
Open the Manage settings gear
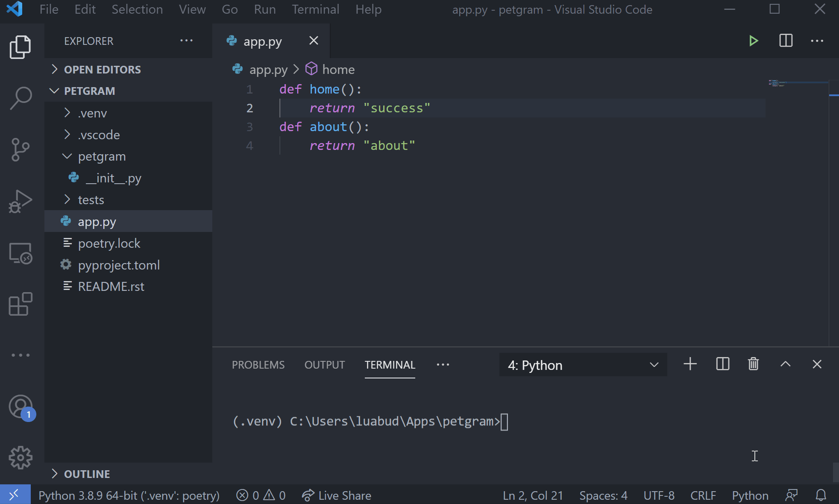[x=21, y=457]
